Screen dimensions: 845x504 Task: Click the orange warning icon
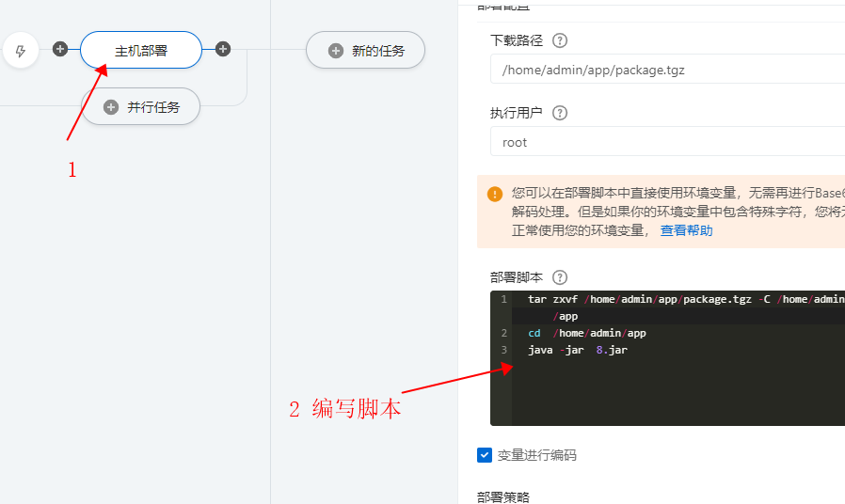click(x=495, y=194)
